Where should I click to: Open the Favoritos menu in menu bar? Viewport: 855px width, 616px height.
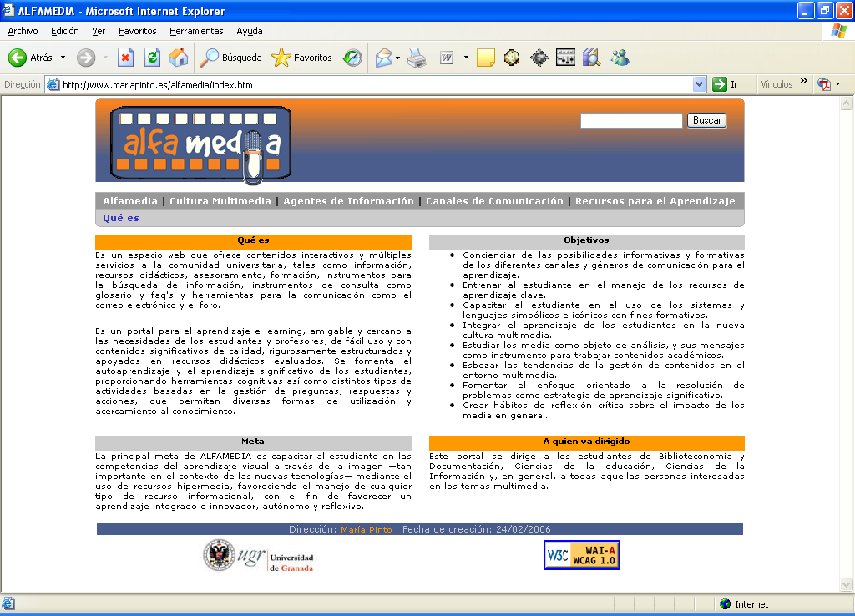click(138, 31)
